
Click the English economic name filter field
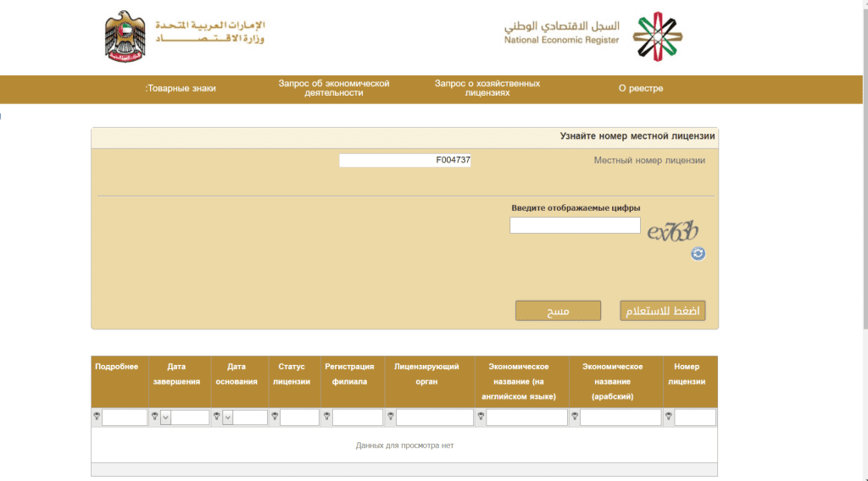point(526,417)
